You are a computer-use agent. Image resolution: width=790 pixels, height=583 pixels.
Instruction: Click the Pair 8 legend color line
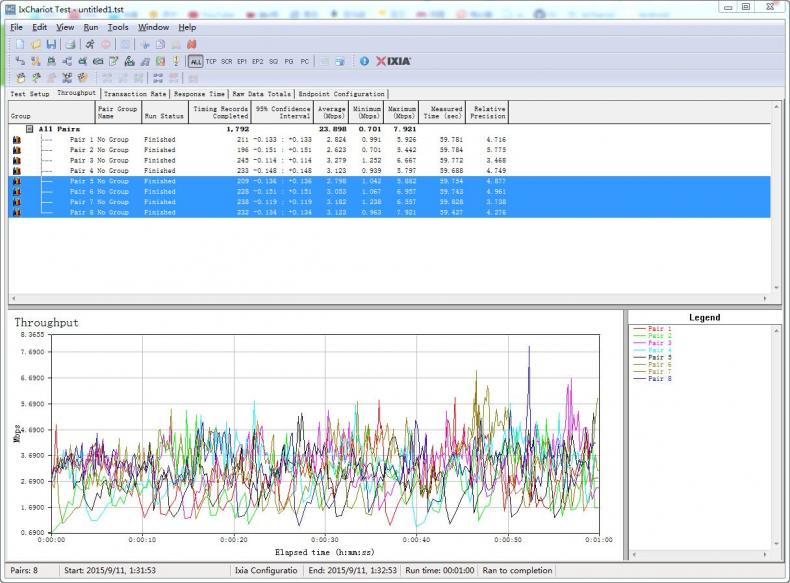tap(639, 378)
